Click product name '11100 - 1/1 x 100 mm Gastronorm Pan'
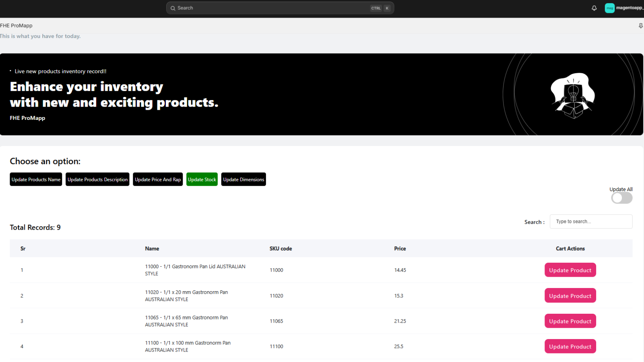This screenshot has height=362, width=644. point(188,346)
